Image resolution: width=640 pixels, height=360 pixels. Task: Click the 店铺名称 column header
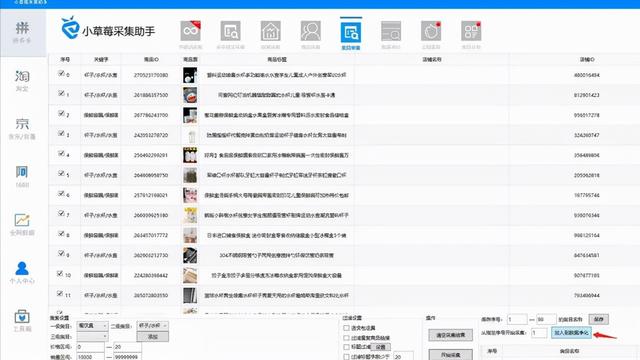click(x=432, y=60)
